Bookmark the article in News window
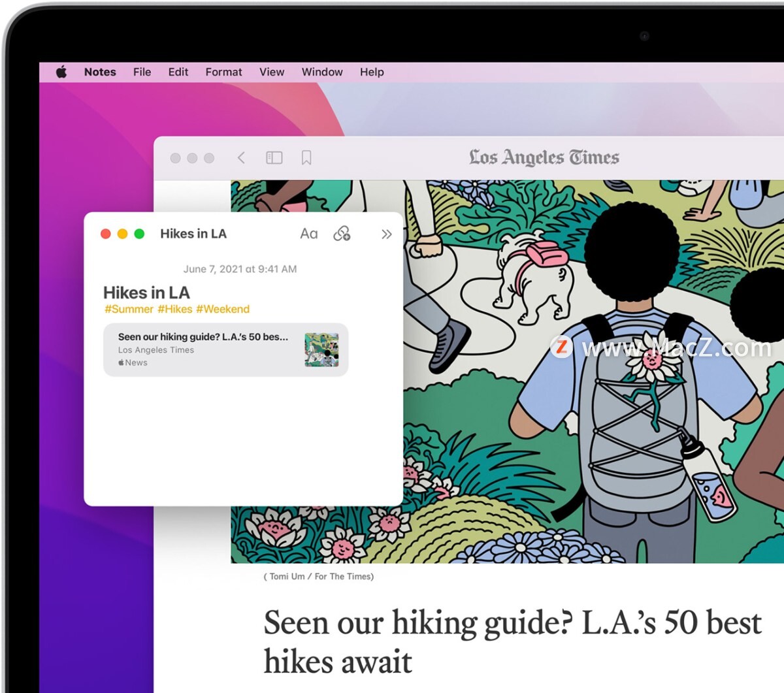Screen dimensions: 784x693 (x=306, y=157)
